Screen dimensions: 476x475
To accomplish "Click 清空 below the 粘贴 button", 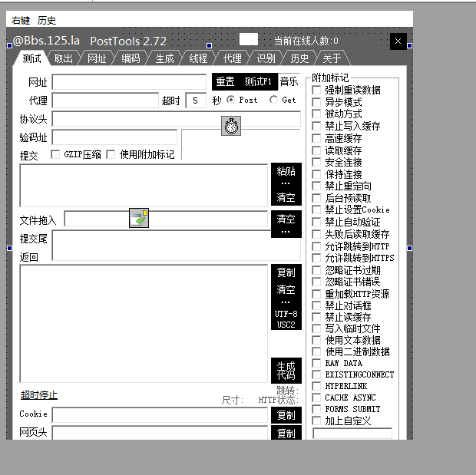I will [x=286, y=197].
